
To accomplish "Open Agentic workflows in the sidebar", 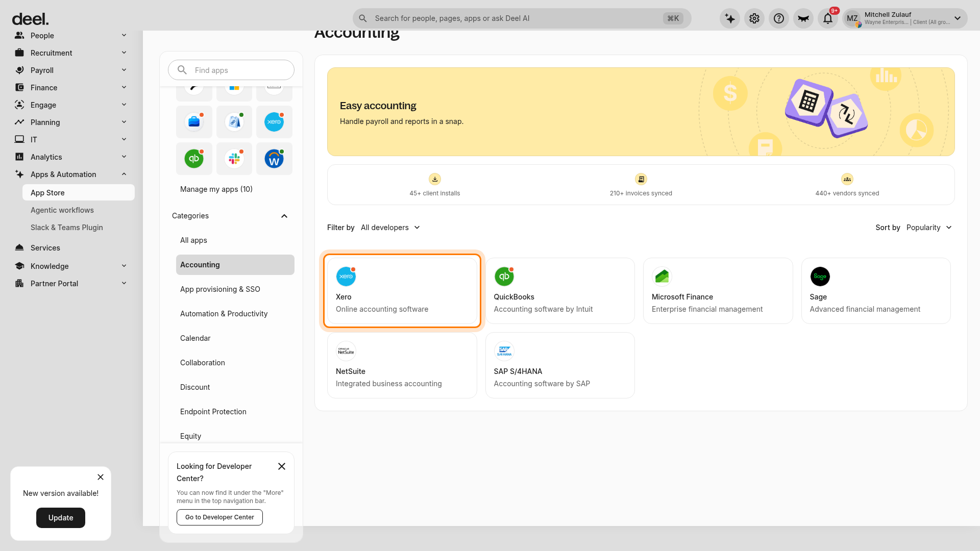I will pos(62,210).
